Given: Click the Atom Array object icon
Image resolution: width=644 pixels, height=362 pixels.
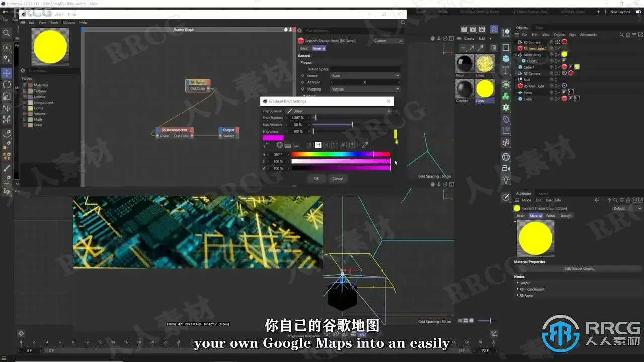Looking at the screenshot, I should coord(520,55).
